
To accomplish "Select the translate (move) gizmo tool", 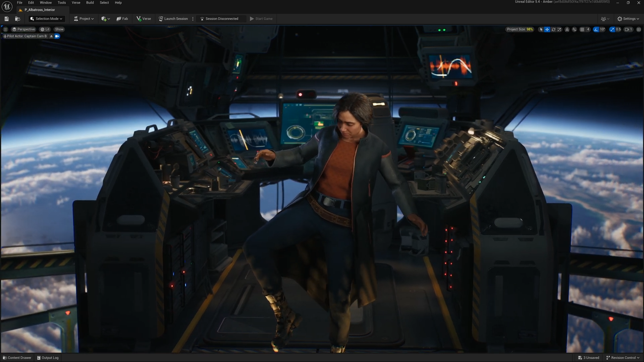I will [547, 29].
